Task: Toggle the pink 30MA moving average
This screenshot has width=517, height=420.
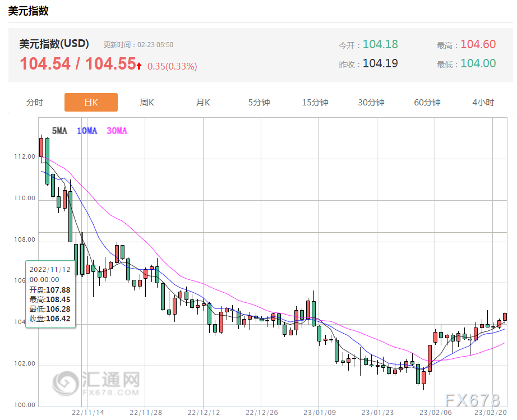Action: (117, 131)
